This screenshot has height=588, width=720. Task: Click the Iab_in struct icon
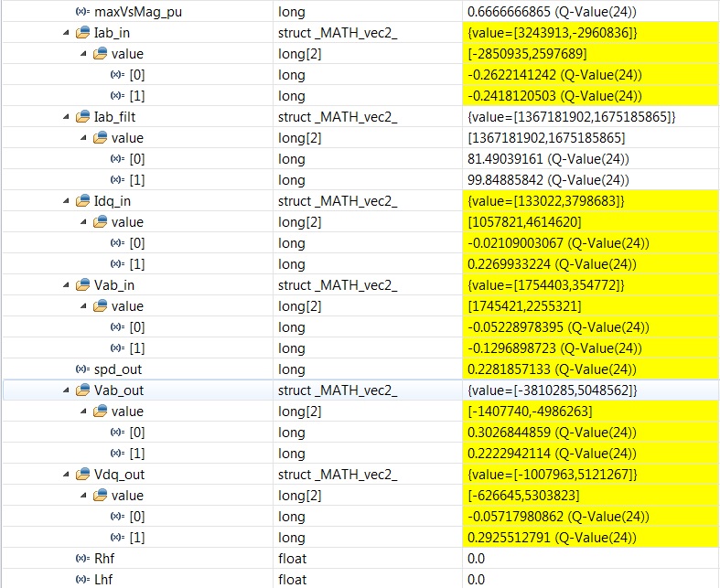point(82,33)
